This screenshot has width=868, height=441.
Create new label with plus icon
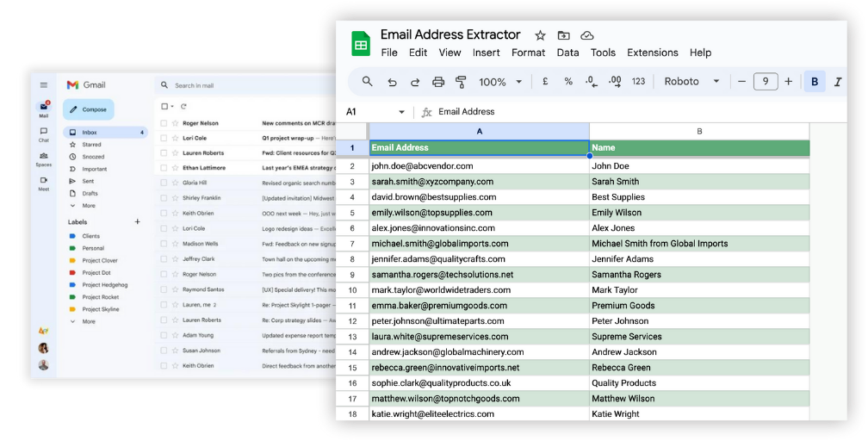(x=137, y=221)
